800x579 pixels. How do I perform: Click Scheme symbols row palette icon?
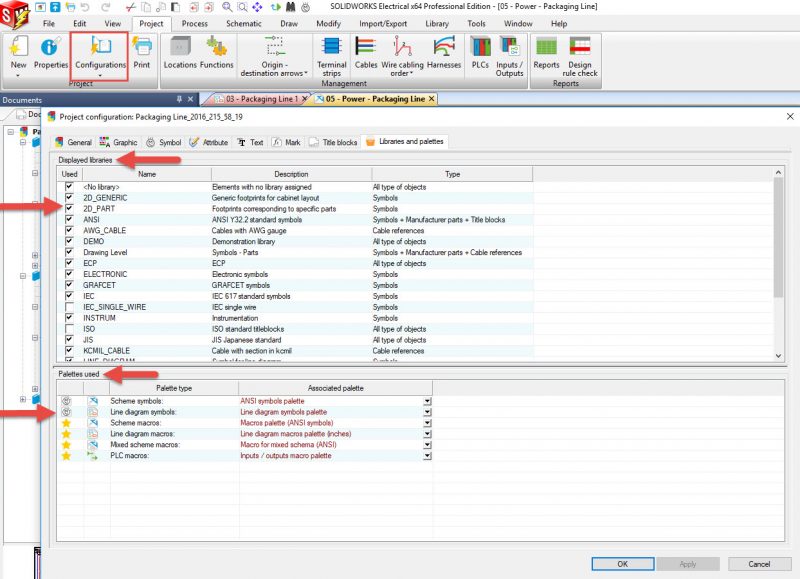[93, 401]
